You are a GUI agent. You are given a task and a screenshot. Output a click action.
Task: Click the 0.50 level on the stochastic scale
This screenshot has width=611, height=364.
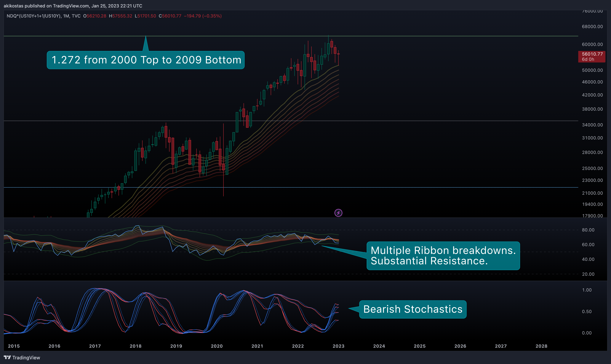click(x=587, y=312)
